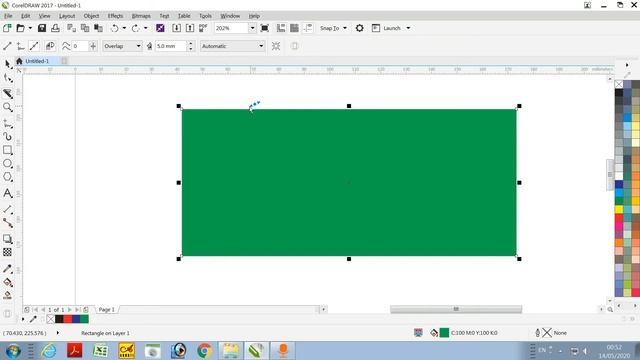Toggle show guidelines
The image size is (640, 360).
308,28
